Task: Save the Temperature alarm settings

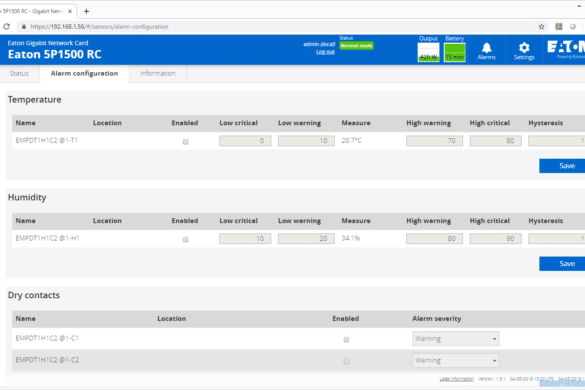Action: tap(562, 166)
